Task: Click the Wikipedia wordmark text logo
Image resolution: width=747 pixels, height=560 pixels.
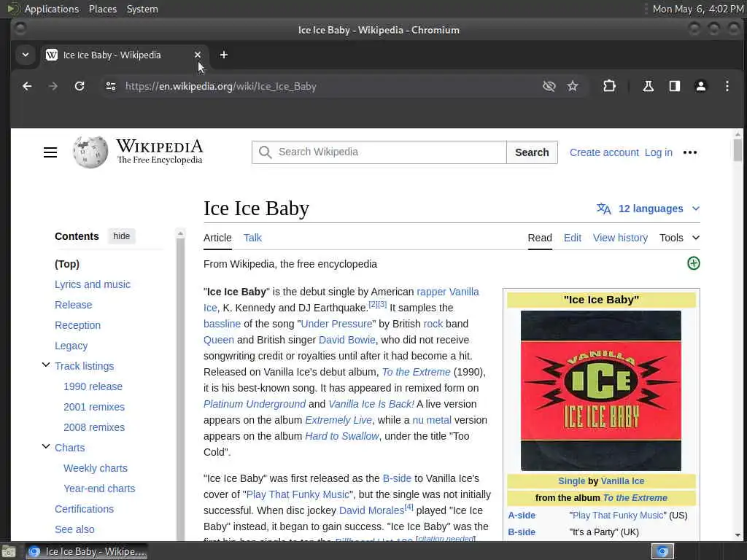Action: pos(160,152)
